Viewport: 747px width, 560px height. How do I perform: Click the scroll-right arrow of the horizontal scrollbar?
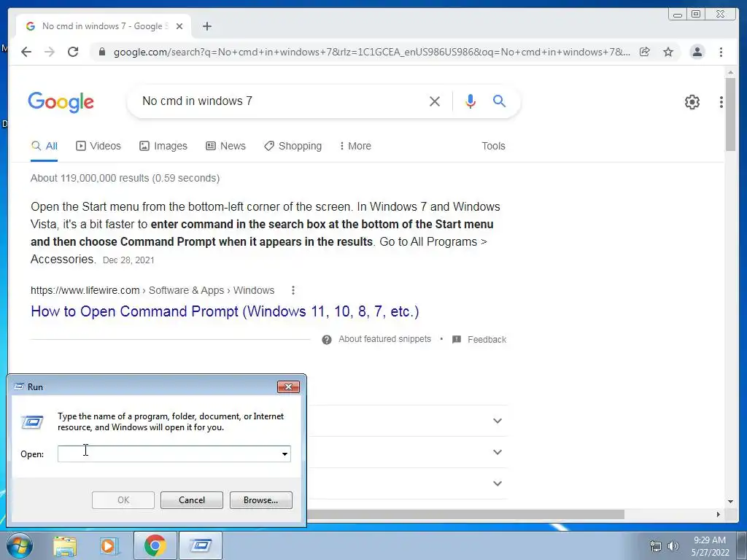718,514
